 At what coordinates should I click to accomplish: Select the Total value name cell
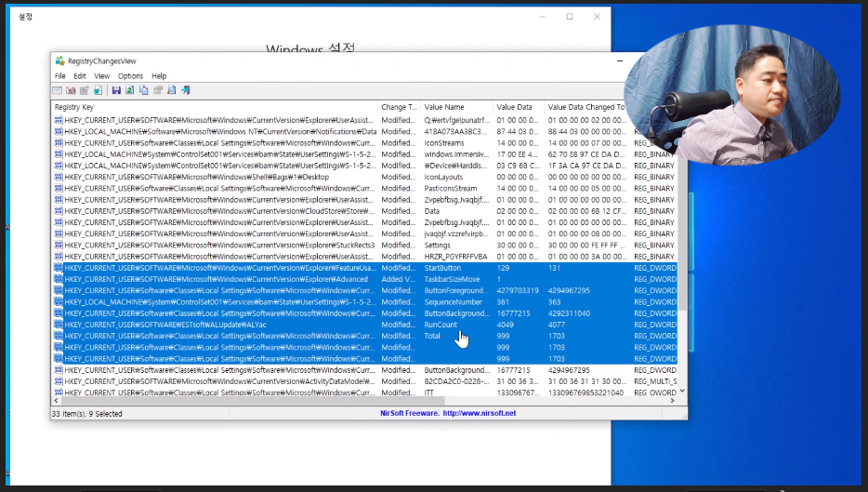432,336
